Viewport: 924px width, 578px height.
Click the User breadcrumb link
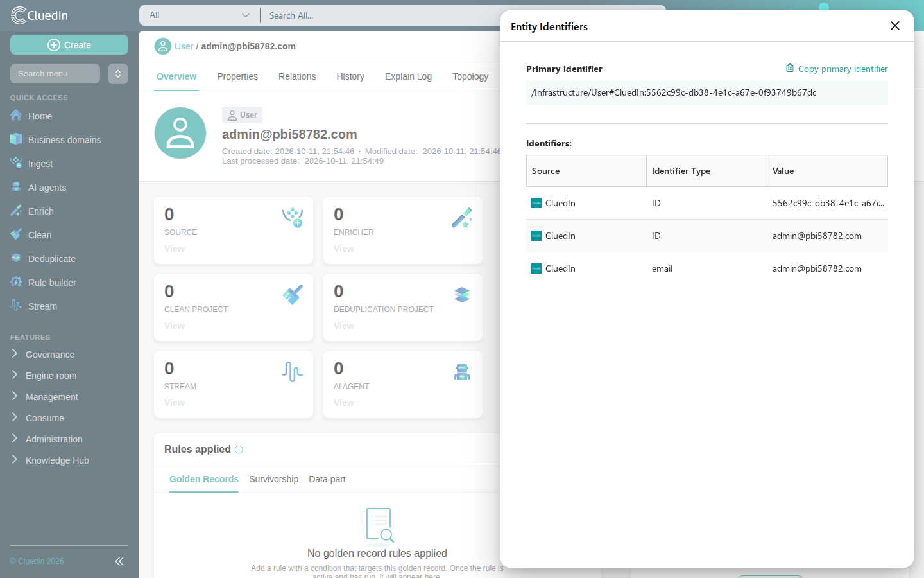[x=184, y=46]
